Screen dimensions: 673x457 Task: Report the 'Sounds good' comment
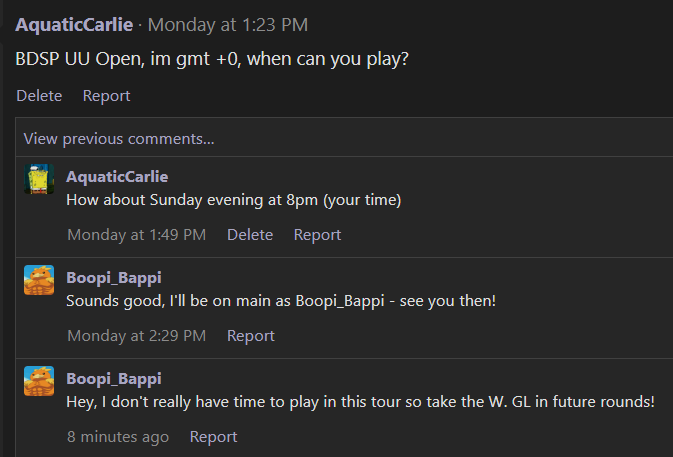pos(251,336)
